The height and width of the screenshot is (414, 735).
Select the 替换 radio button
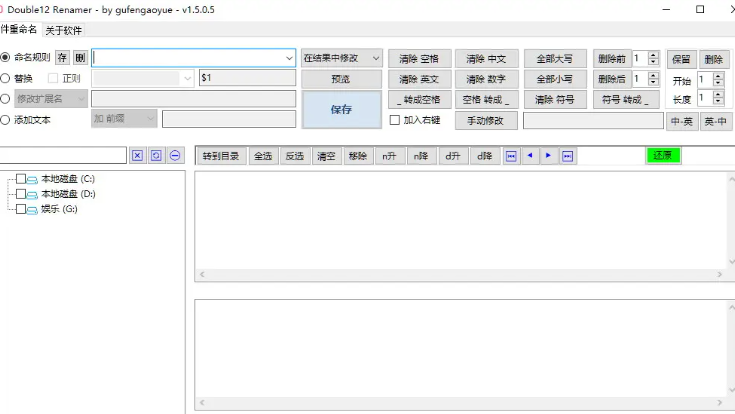pyautogui.click(x=6, y=78)
